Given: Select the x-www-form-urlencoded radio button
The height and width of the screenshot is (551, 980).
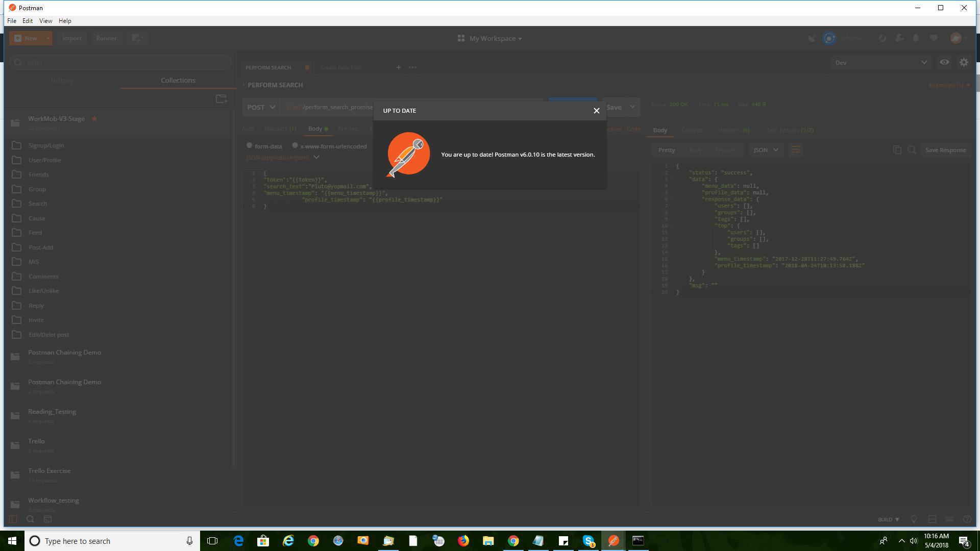Looking at the screenshot, I should point(295,145).
